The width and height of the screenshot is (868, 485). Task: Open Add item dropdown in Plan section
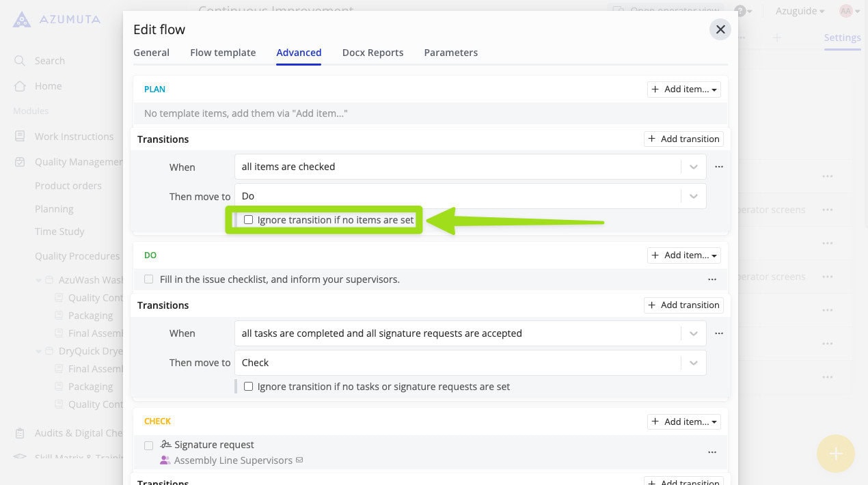683,89
